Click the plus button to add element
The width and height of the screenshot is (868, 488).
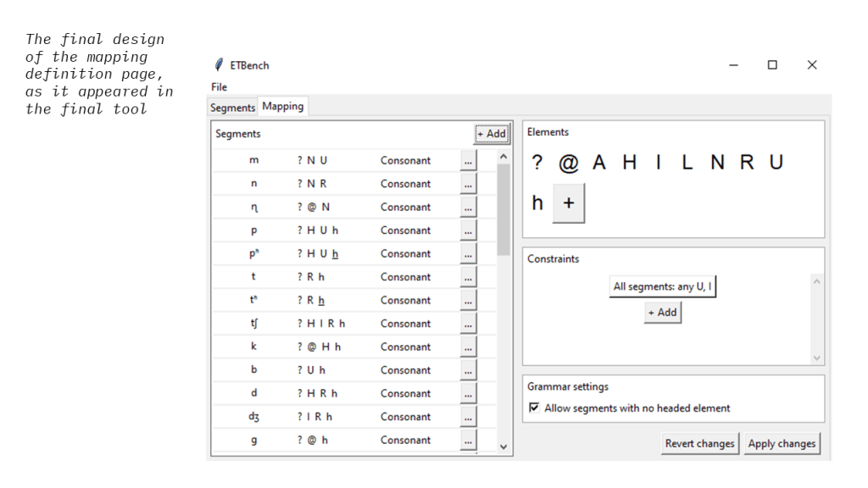[x=568, y=204]
